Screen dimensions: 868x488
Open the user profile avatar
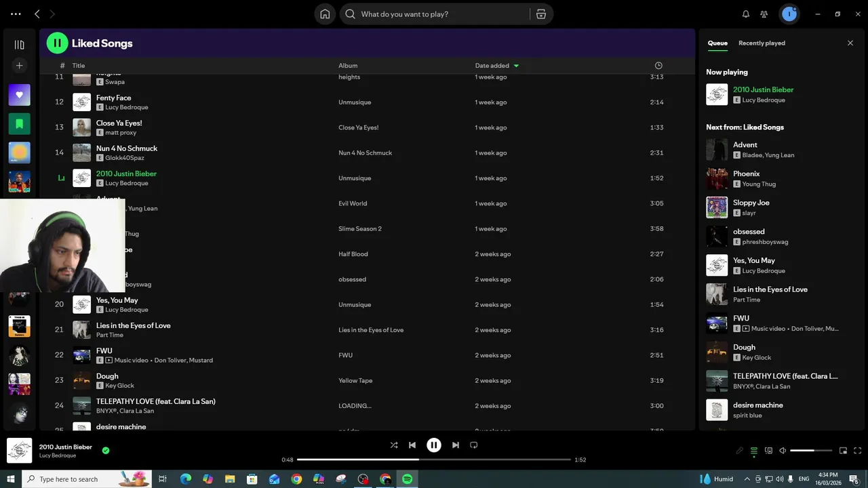[789, 14]
